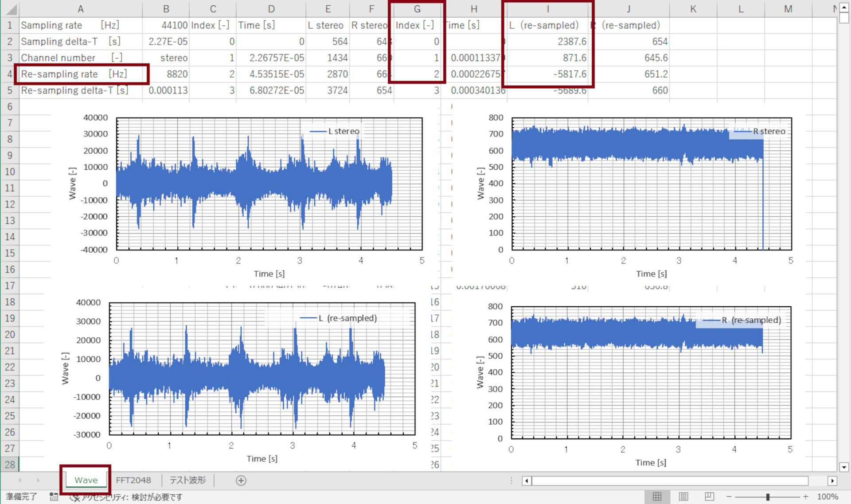Viewport: 851px width, 504px height.
Task: Select 'L (re-sampled)' header cell
Action: click(x=547, y=25)
